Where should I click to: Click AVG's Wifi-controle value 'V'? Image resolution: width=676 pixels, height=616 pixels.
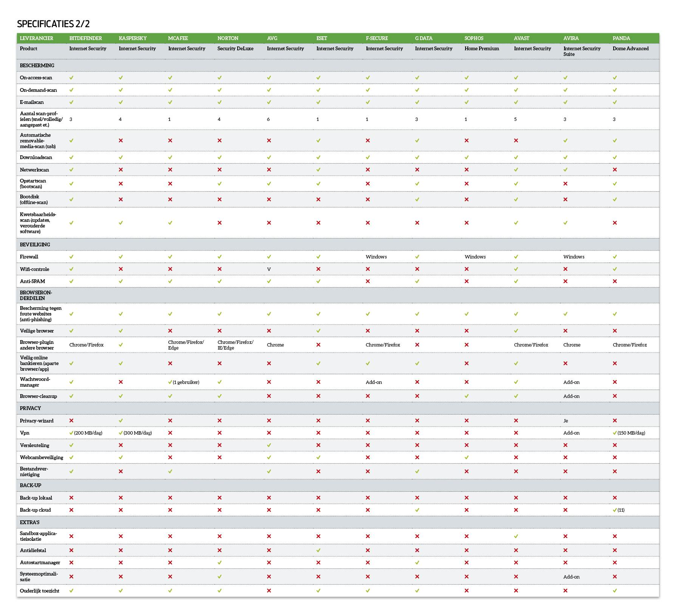pyautogui.click(x=269, y=269)
